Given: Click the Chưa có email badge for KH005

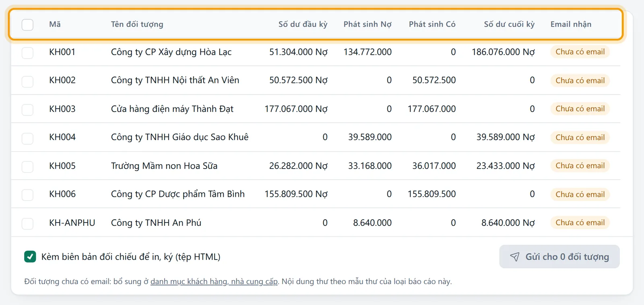Looking at the screenshot, I should (580, 166).
